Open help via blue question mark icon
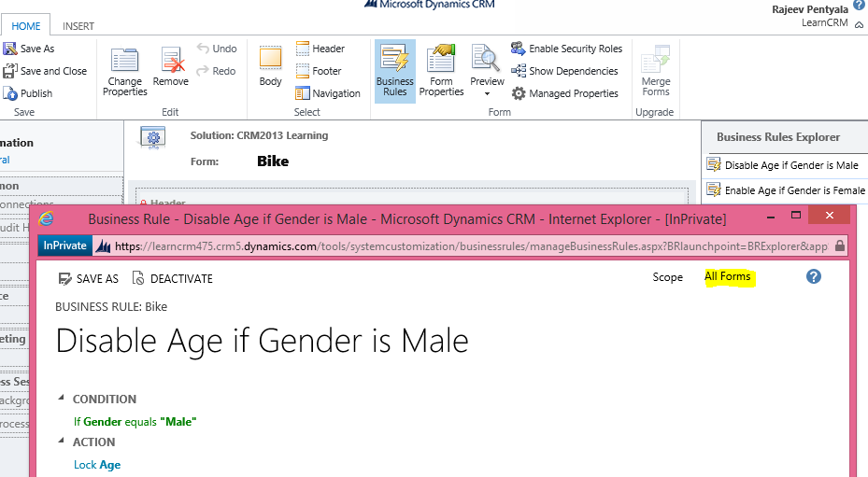 tap(813, 277)
